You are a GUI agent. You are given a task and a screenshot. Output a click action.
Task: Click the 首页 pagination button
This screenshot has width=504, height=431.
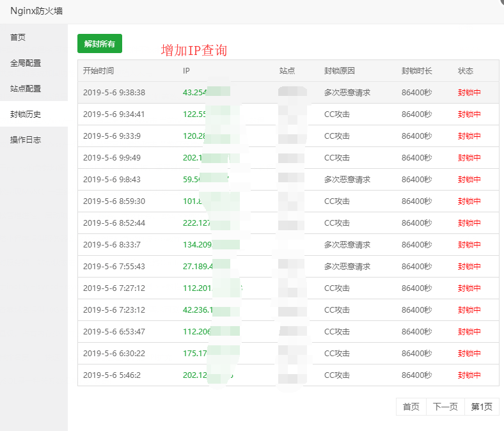click(x=411, y=407)
